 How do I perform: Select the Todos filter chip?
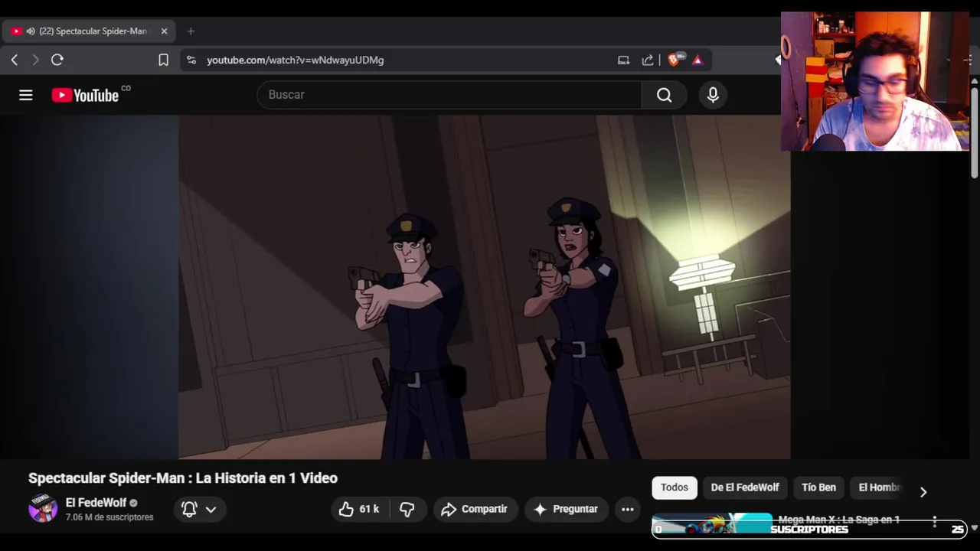coord(675,487)
